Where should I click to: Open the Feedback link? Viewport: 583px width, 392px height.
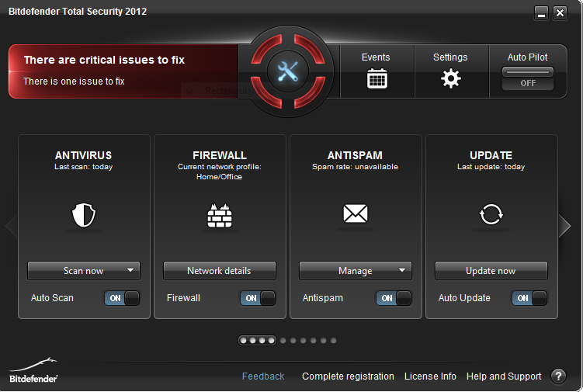263,376
